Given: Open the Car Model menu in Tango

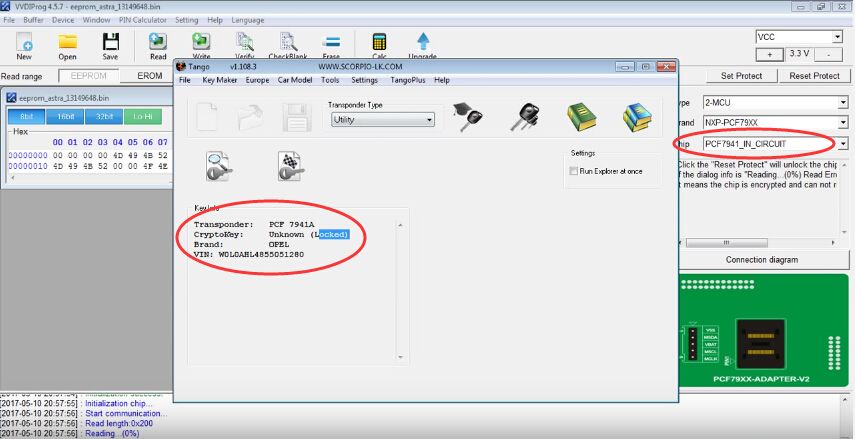Looking at the screenshot, I should (294, 80).
